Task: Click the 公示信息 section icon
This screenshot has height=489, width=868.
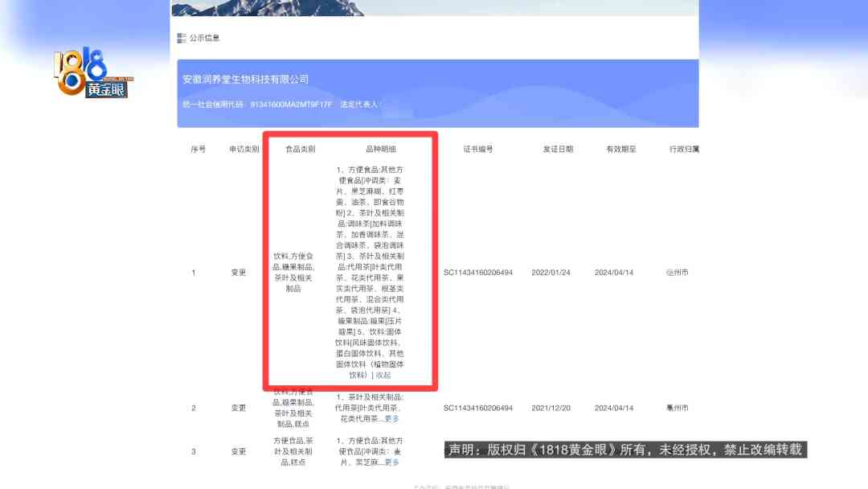Action: [x=182, y=38]
